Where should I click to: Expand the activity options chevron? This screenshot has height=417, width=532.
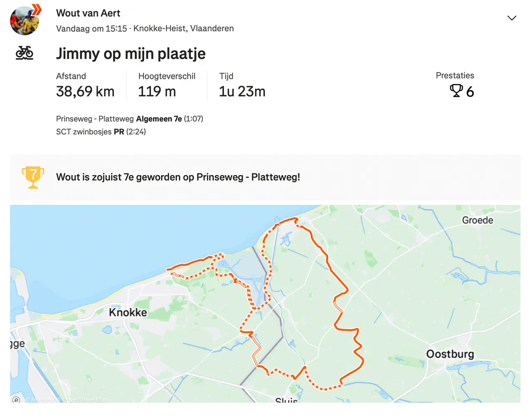coord(512,18)
